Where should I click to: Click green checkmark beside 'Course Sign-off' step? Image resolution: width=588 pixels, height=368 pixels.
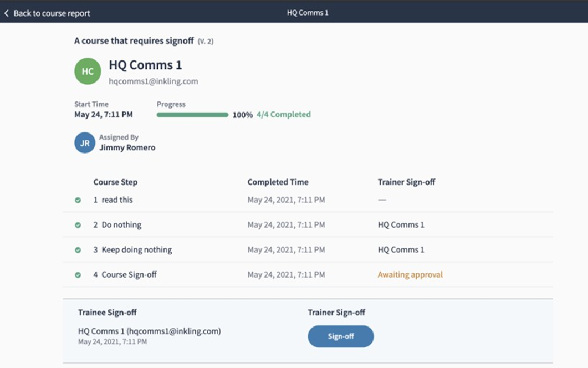click(x=78, y=275)
